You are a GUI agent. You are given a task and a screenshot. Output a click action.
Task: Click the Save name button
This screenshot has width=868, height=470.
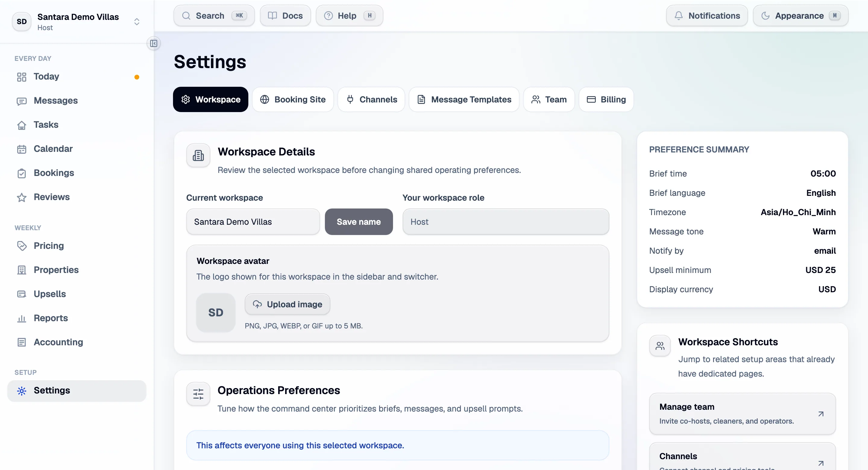359,222
